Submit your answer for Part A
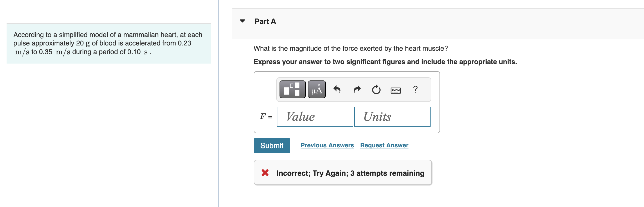Viewport: 644px width, 207px height. 272,145
